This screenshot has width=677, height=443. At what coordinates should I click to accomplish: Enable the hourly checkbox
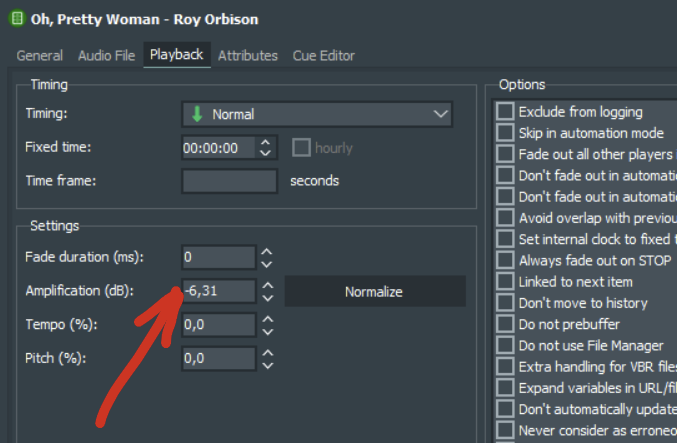(301, 148)
